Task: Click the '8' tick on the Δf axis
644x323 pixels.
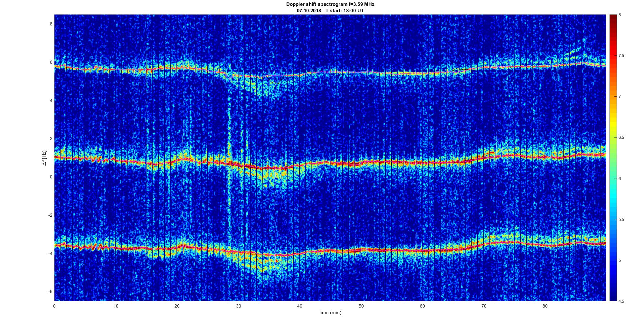Action: (51, 24)
